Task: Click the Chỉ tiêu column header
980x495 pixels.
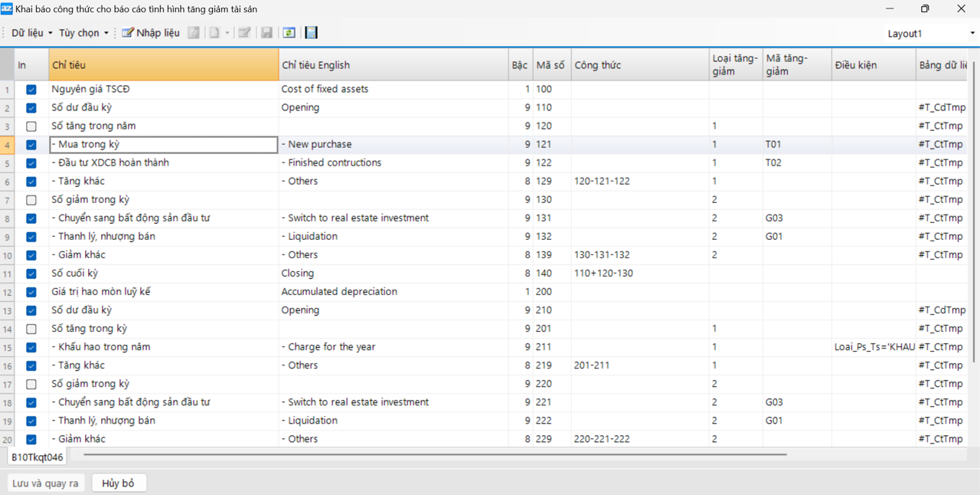Action: click(163, 65)
